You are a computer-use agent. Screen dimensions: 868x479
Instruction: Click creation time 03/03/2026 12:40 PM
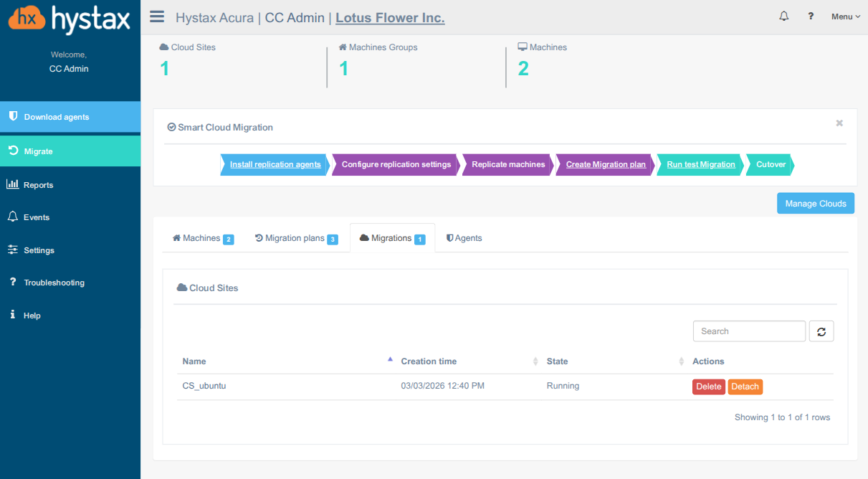pyautogui.click(x=443, y=386)
